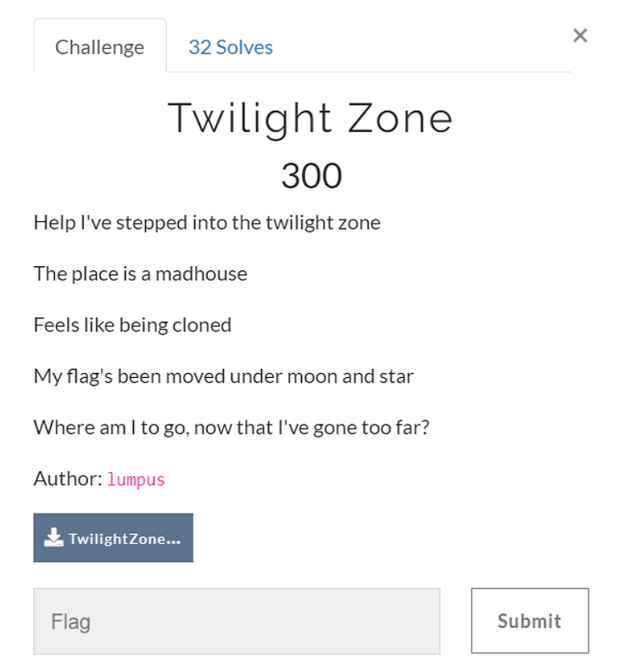
Task: Click the Twilight Zone challenge title
Action: (x=310, y=119)
